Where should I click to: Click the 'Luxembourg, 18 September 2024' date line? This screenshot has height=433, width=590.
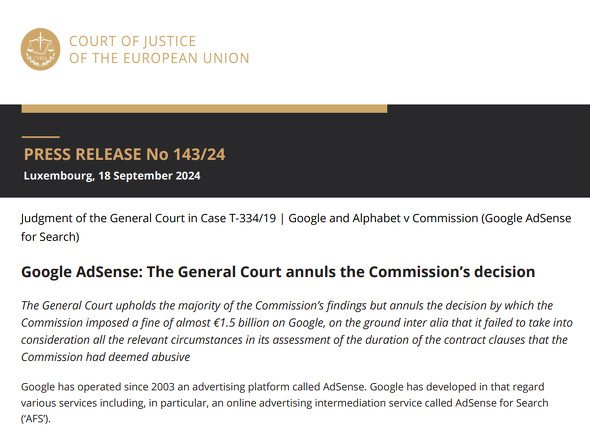(112, 176)
